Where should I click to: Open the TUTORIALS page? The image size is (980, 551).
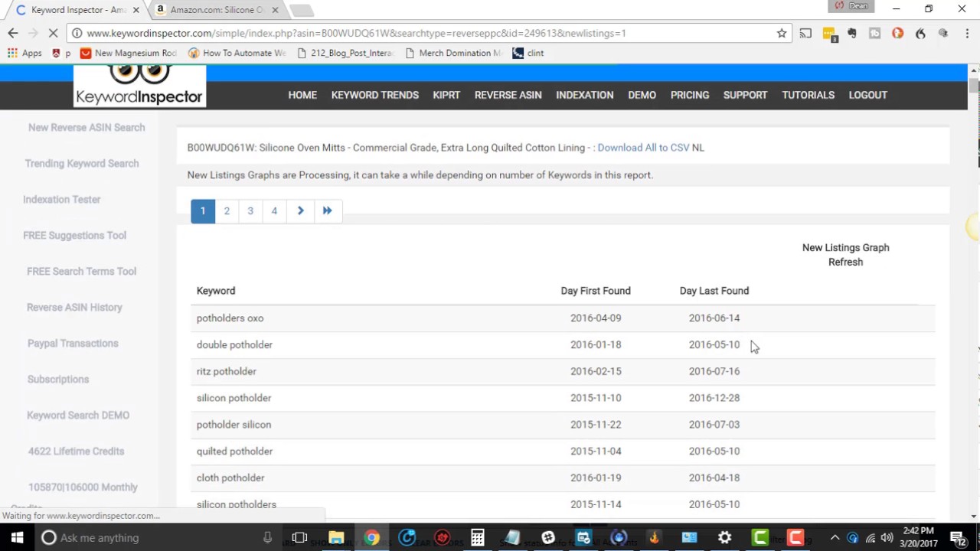click(808, 95)
